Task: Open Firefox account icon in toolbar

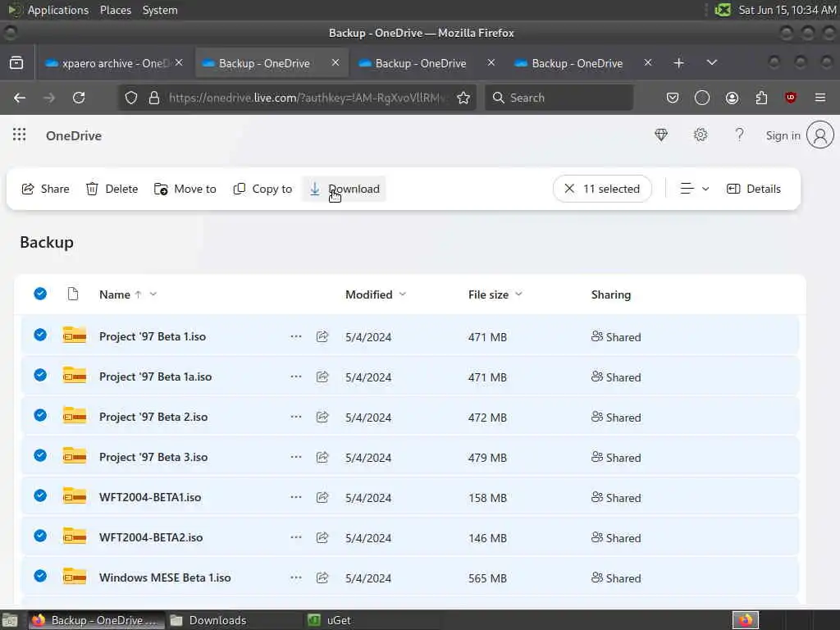Action: pyautogui.click(x=732, y=98)
